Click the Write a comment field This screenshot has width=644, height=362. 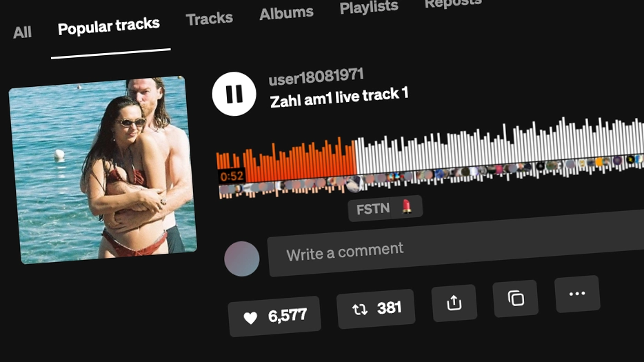click(x=456, y=244)
